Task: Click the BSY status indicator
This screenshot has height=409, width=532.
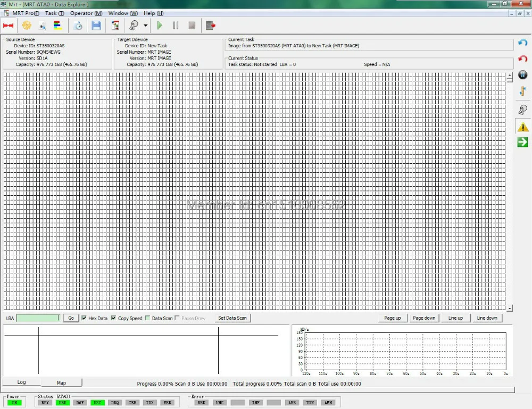Action: click(x=45, y=403)
